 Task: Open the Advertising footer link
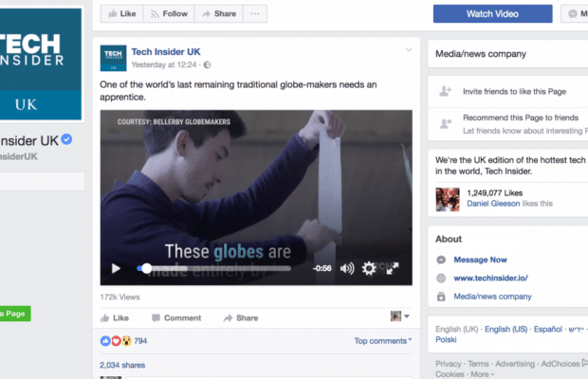(515, 364)
